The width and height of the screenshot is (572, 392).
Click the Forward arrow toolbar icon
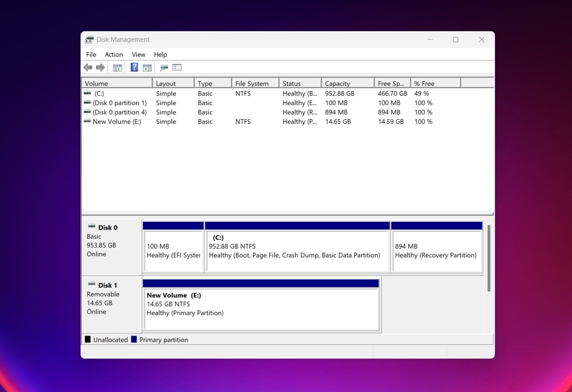pyautogui.click(x=100, y=68)
